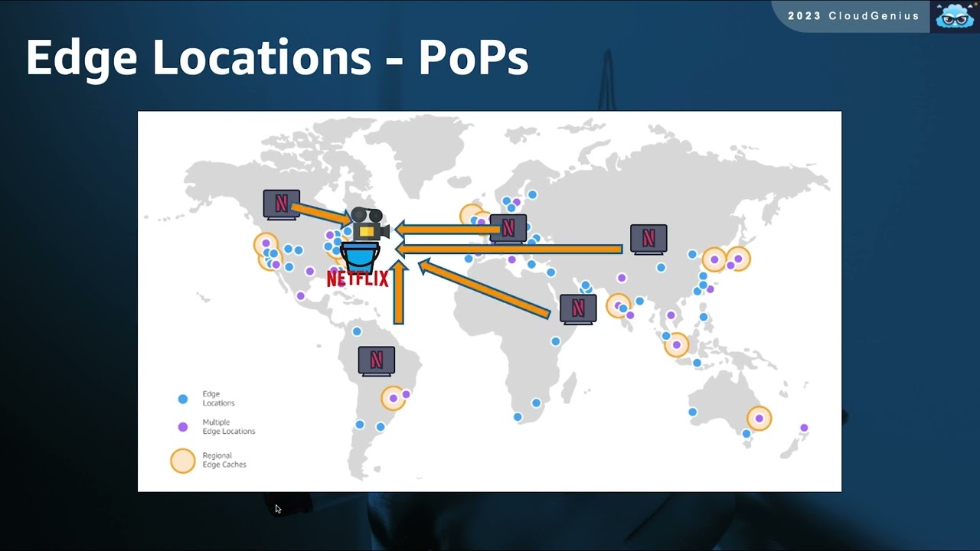This screenshot has width=980, height=551.
Task: Click the Netflix monitor icon over Canada
Action: coord(281,204)
